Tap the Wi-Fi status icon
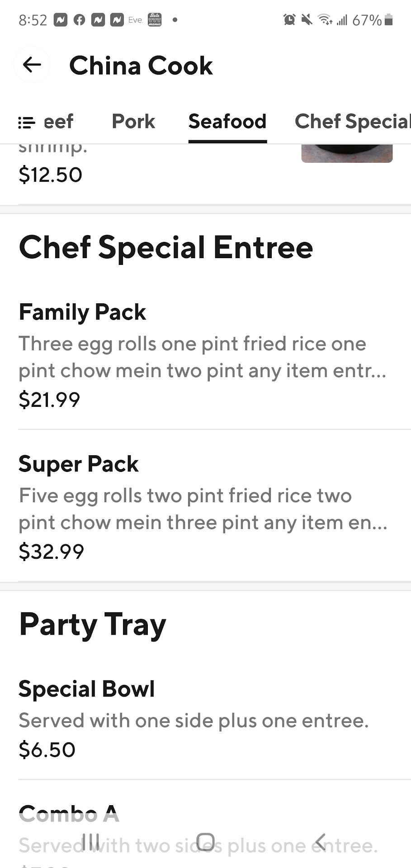Screen dimensions: 411x868 (325, 19)
